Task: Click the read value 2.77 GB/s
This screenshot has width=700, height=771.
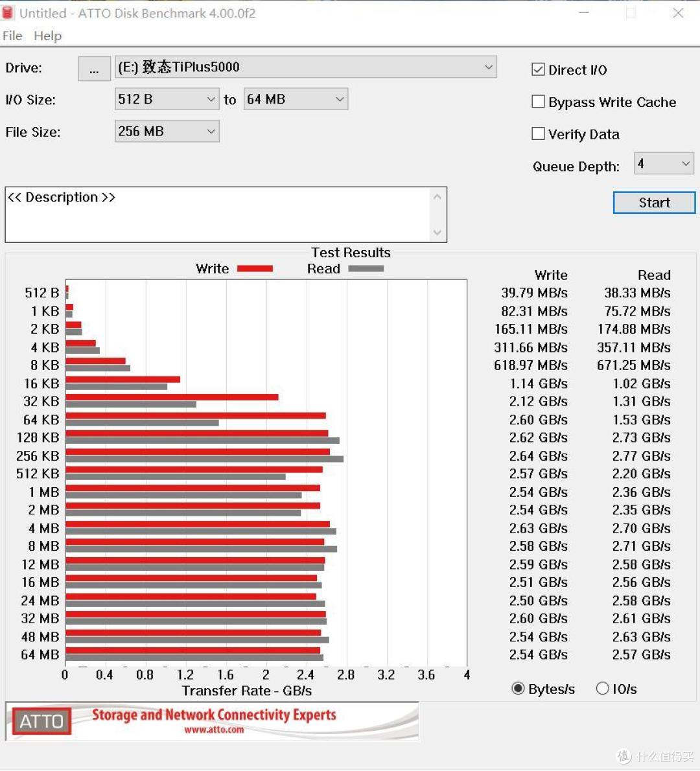Action: click(x=642, y=456)
